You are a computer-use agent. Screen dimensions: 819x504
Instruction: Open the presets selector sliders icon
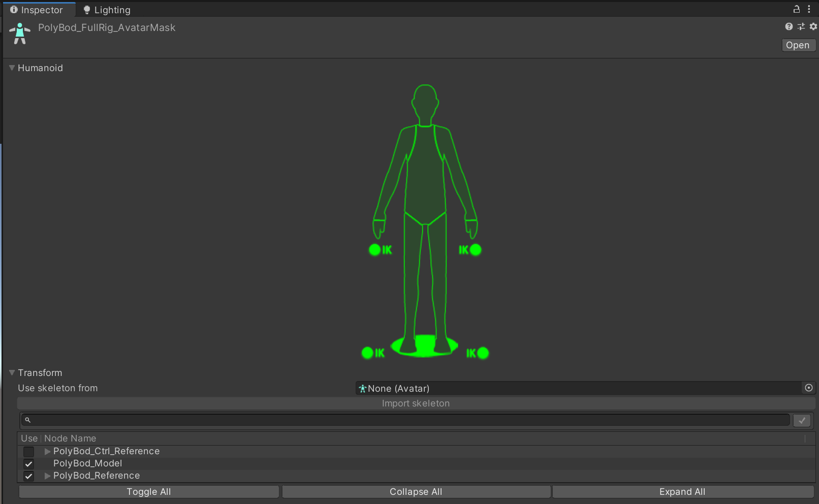pyautogui.click(x=801, y=26)
